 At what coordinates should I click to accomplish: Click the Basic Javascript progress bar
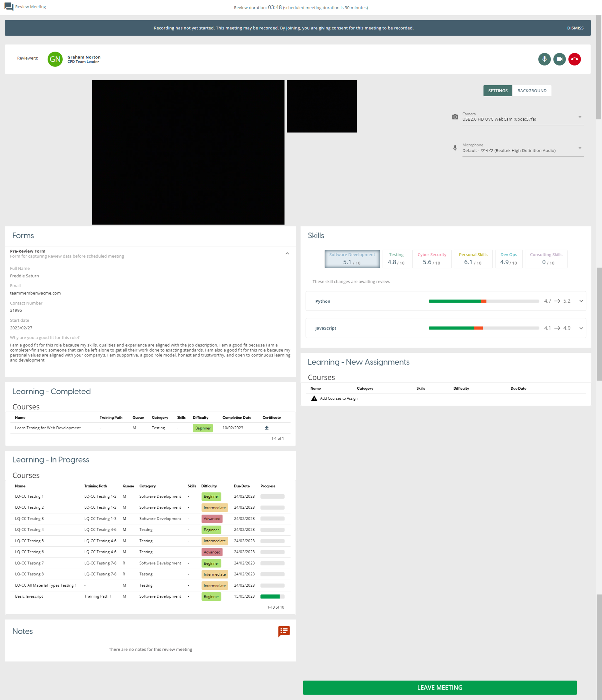point(272,596)
